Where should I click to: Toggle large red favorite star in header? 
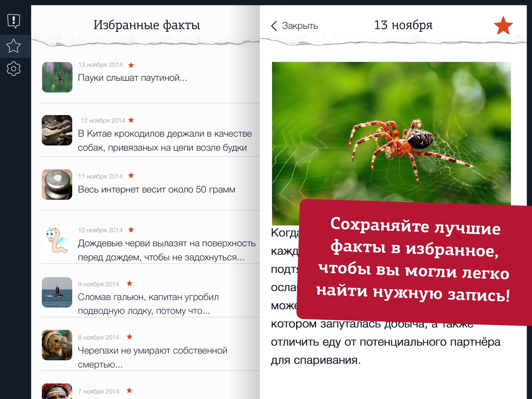coord(503,26)
